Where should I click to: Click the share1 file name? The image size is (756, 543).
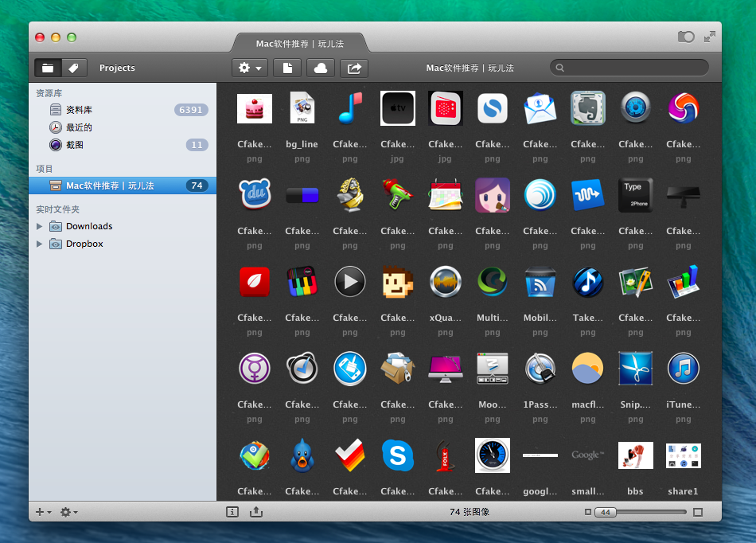tap(684, 491)
